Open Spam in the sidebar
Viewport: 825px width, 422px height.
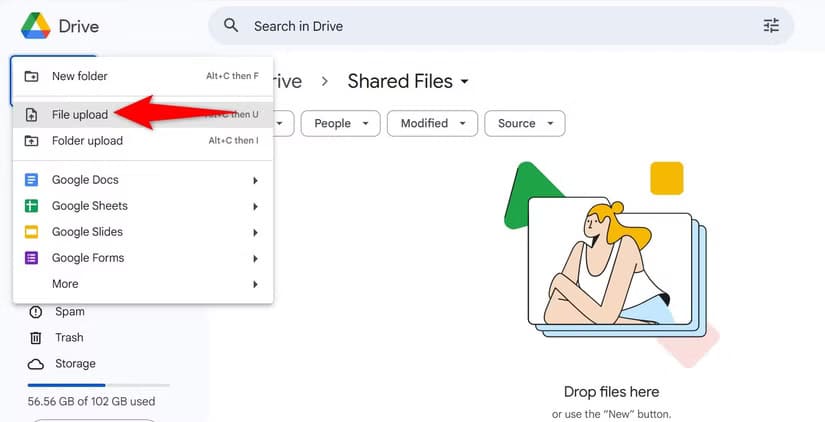pos(69,312)
